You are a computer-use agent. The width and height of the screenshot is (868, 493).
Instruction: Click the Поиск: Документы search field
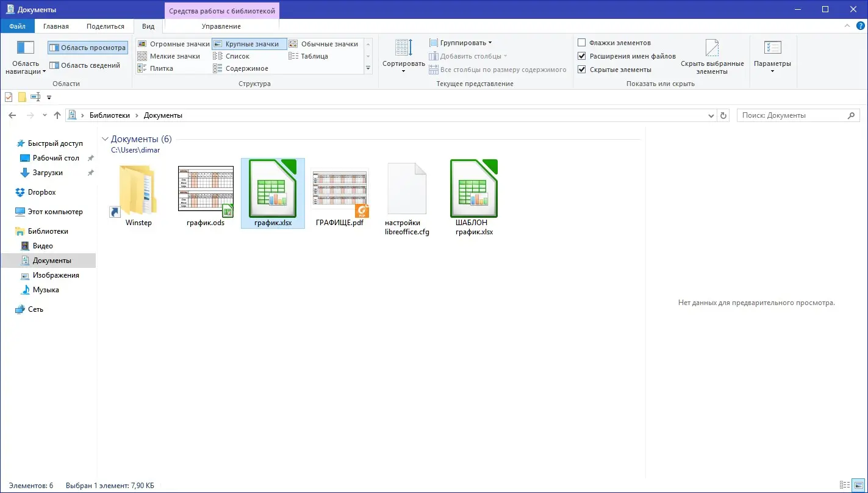coord(798,115)
